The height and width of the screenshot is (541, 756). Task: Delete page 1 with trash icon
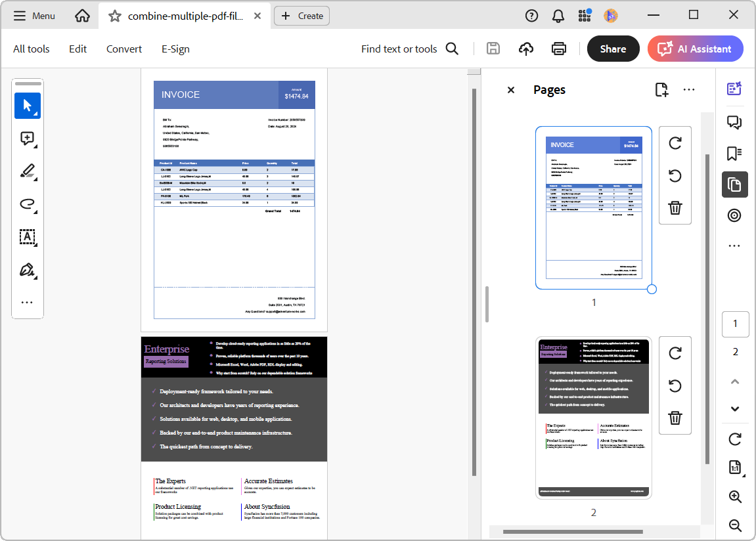click(x=675, y=207)
